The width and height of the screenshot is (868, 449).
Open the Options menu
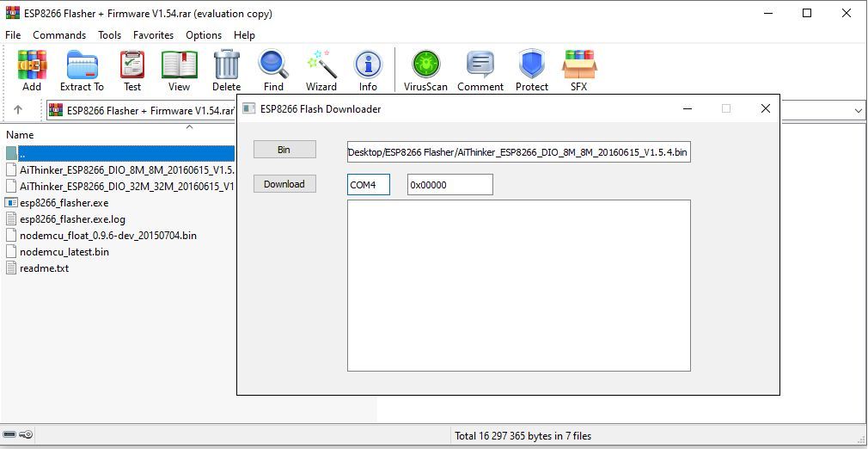pos(204,35)
